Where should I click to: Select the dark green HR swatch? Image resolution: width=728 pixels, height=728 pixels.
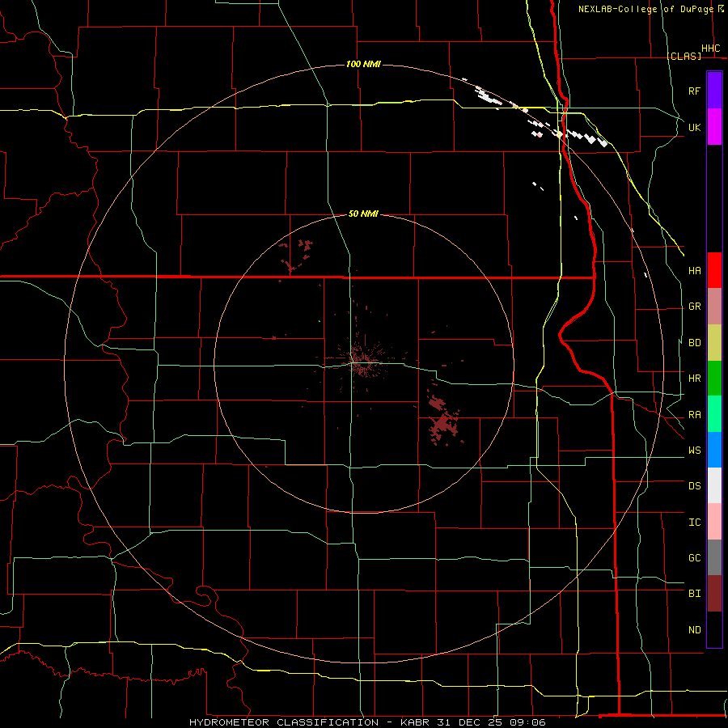pyautogui.click(x=714, y=379)
